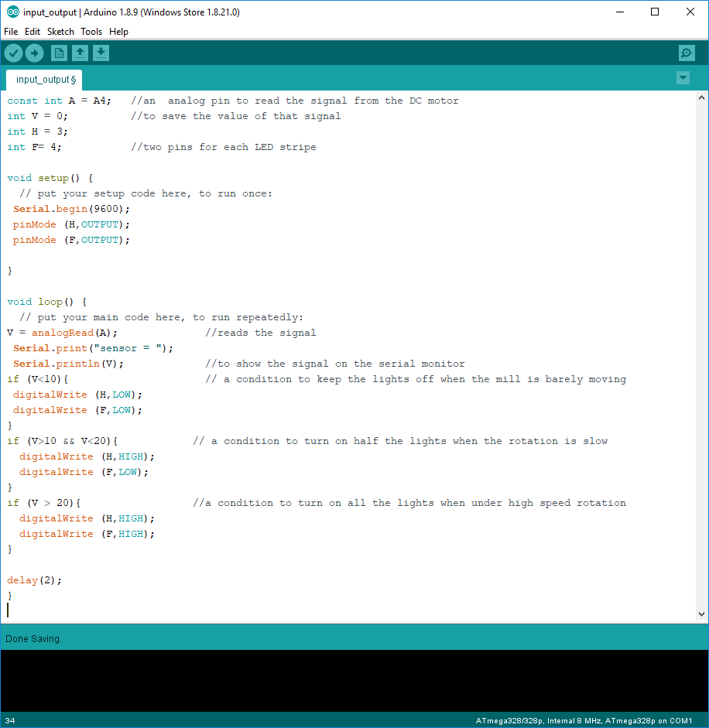Click the Arduino logo in title bar

(12, 12)
